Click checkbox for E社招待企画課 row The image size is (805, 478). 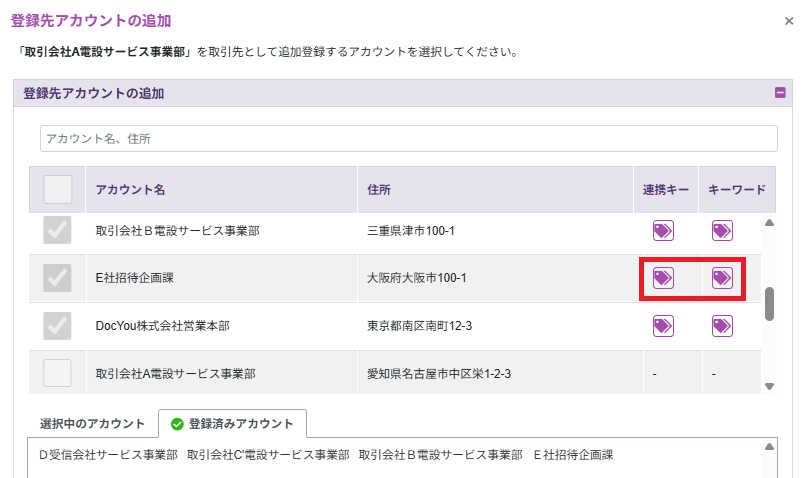(x=58, y=278)
